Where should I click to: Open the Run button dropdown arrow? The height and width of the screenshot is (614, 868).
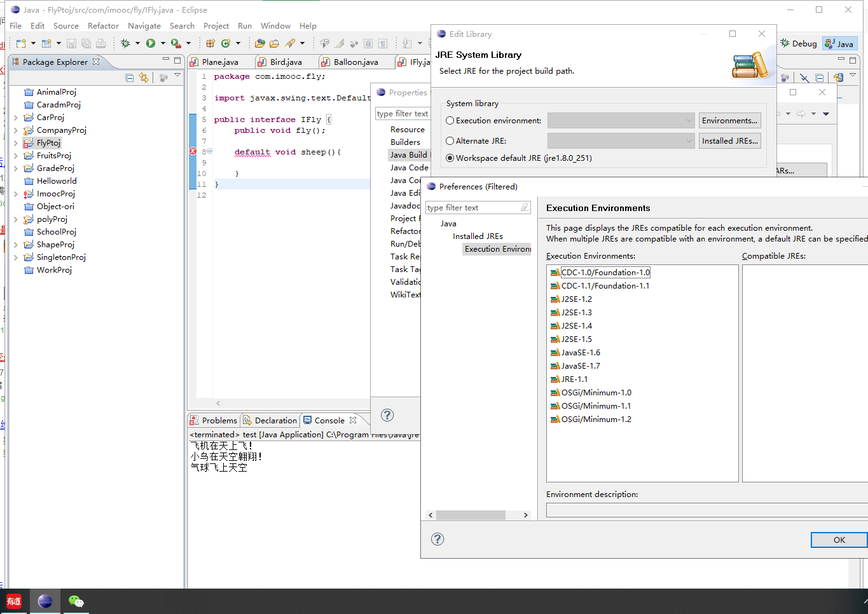click(163, 43)
